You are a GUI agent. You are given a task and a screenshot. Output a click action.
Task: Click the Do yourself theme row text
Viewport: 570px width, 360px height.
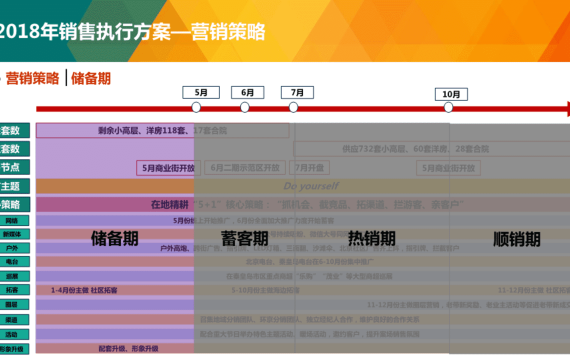coord(311,186)
